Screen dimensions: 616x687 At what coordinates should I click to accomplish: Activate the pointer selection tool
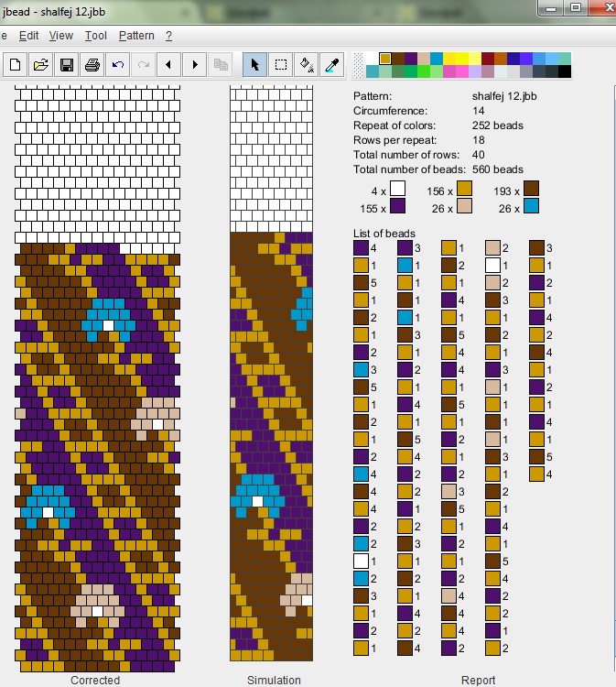(x=255, y=64)
